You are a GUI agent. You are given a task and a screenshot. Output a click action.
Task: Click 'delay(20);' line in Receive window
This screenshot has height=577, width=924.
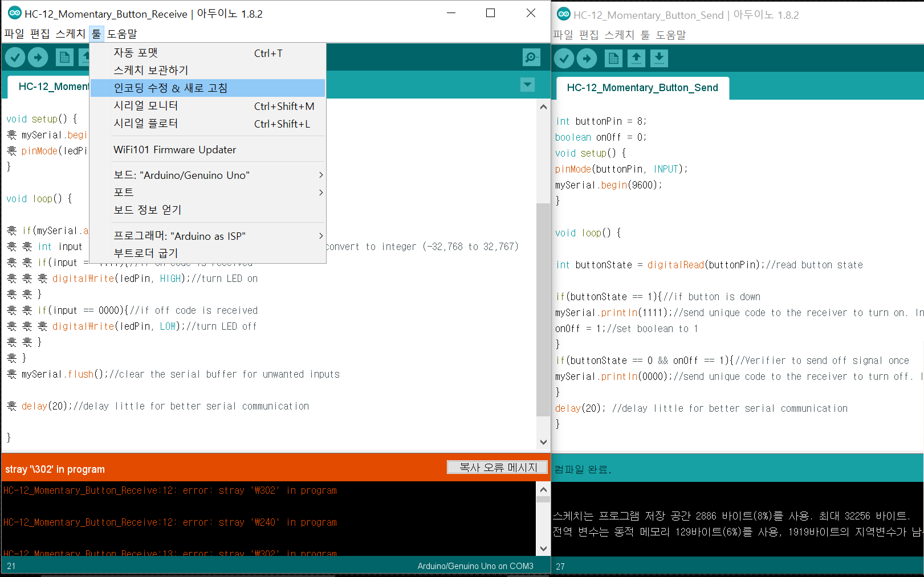47,406
